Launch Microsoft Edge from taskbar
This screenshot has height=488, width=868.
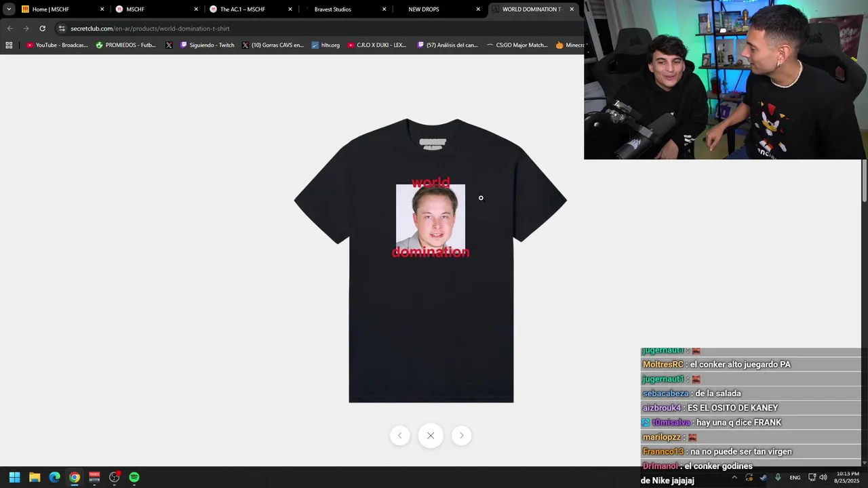pyautogui.click(x=54, y=477)
